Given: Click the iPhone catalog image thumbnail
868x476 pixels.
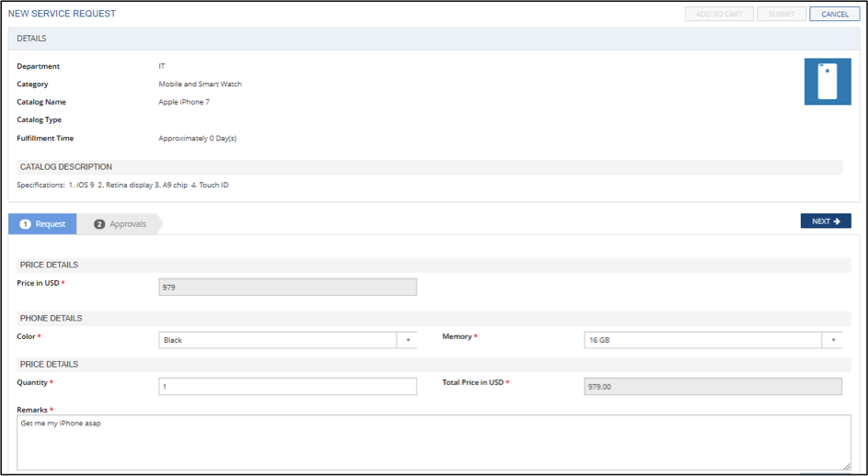Looking at the screenshot, I should [828, 82].
